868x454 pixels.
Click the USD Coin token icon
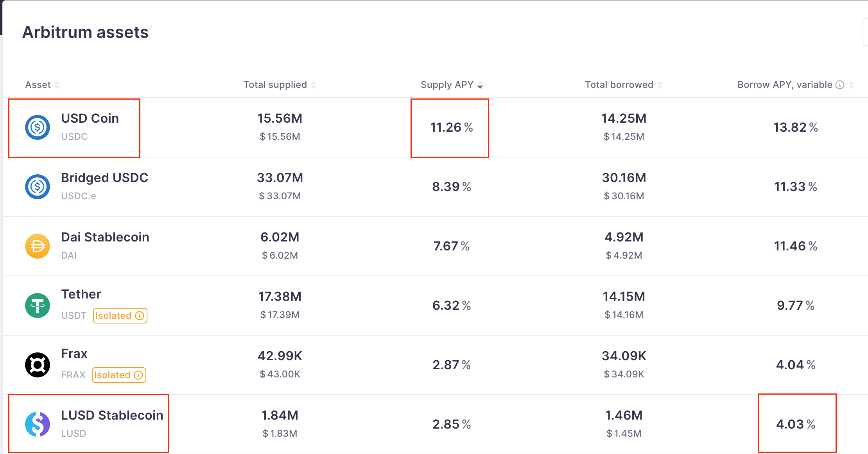38,127
